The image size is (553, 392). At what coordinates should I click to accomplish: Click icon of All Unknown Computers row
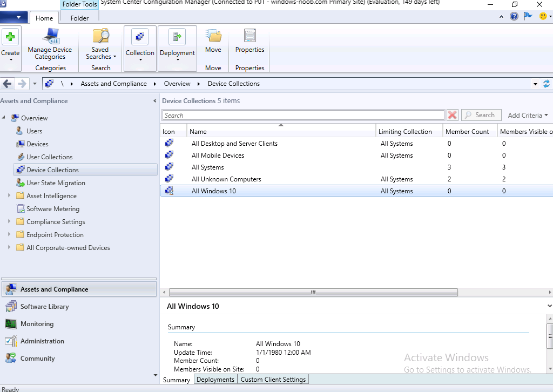(x=169, y=179)
